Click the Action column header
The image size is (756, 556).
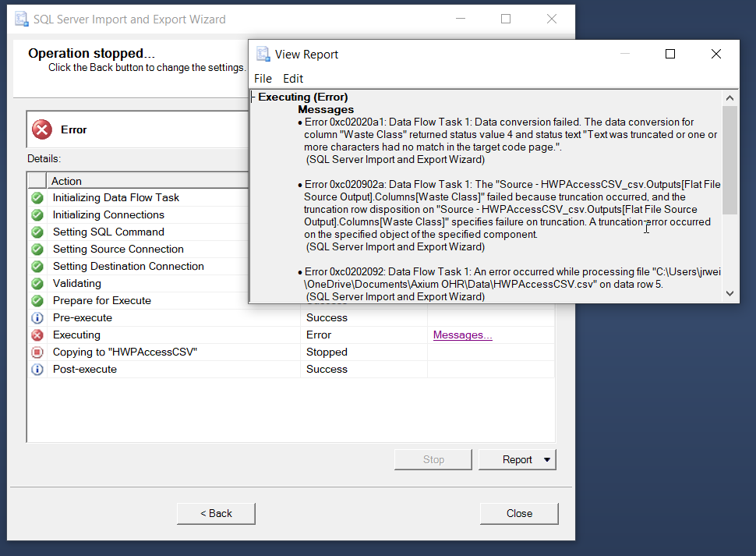click(147, 181)
